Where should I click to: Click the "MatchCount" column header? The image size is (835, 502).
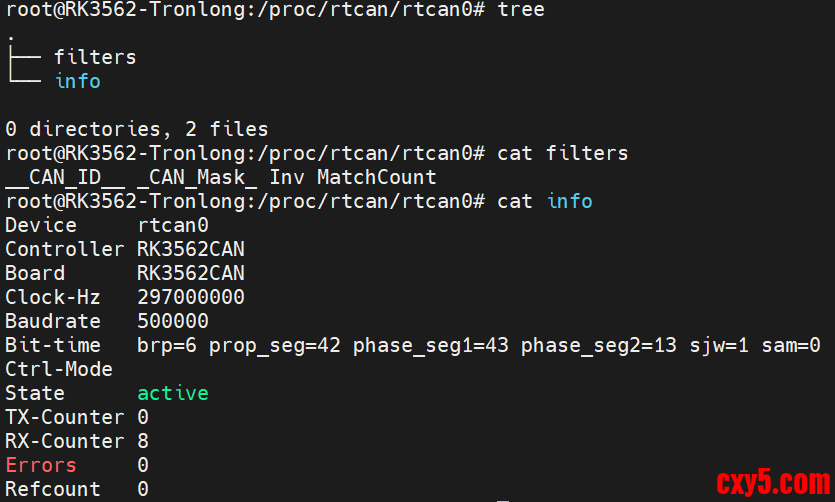click(377, 177)
